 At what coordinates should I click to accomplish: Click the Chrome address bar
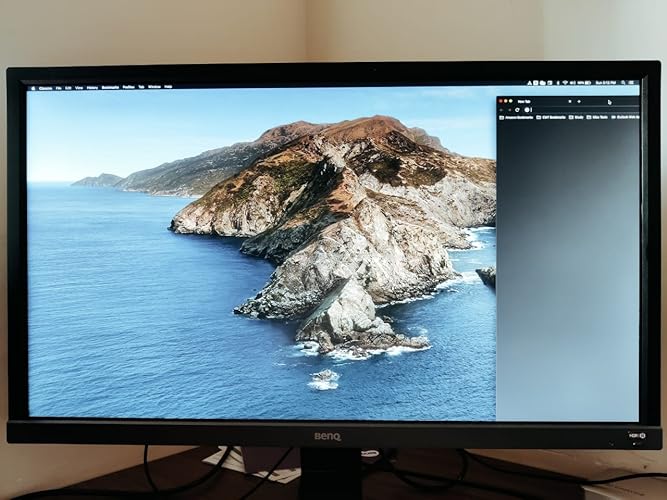pyautogui.click(x=581, y=110)
